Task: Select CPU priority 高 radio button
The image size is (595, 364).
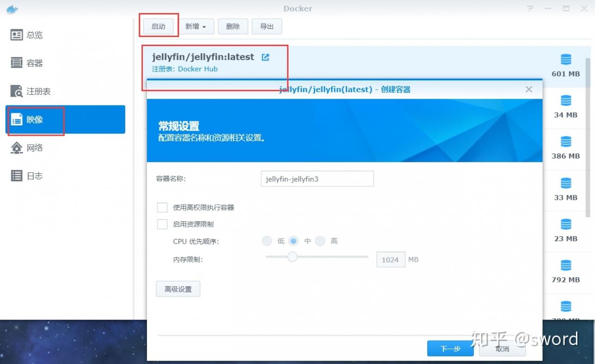Action: click(x=320, y=241)
